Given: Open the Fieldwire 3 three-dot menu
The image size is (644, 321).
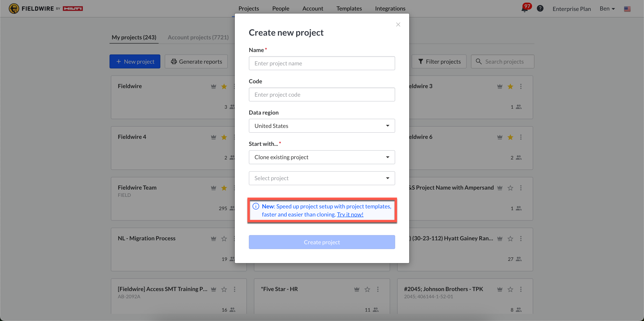Looking at the screenshot, I should pyautogui.click(x=521, y=86).
